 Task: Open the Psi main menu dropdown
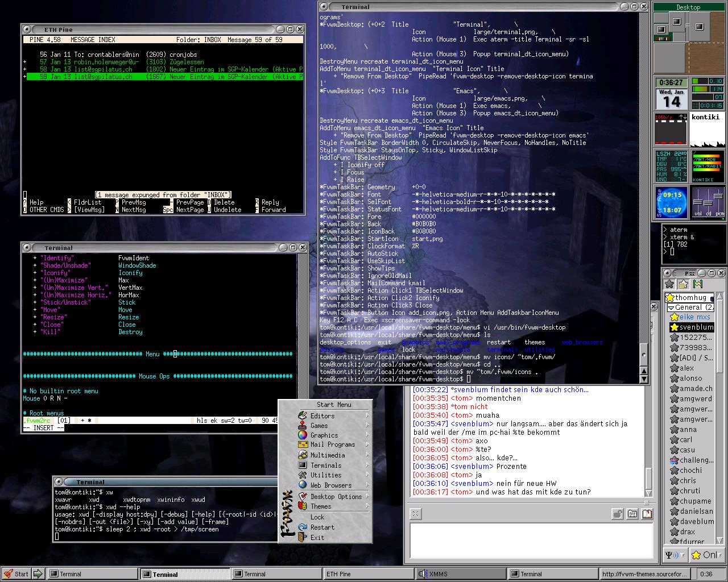coord(675,555)
